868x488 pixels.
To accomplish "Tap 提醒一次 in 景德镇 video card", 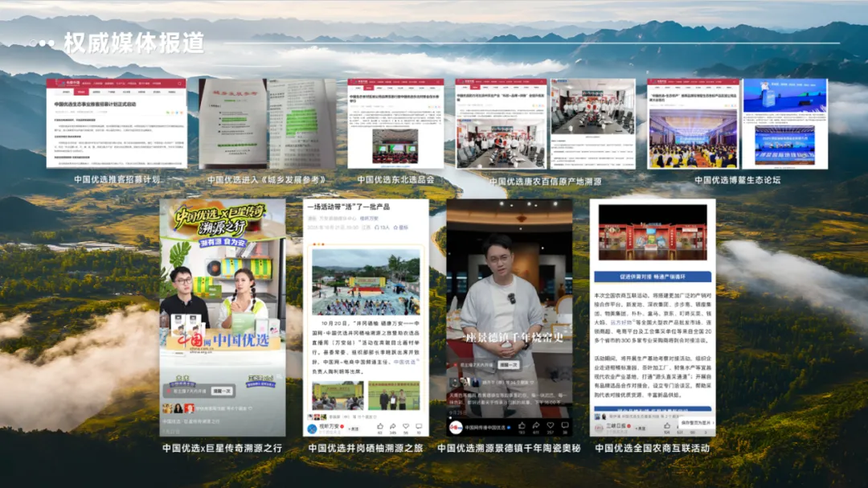I will 509,365.
